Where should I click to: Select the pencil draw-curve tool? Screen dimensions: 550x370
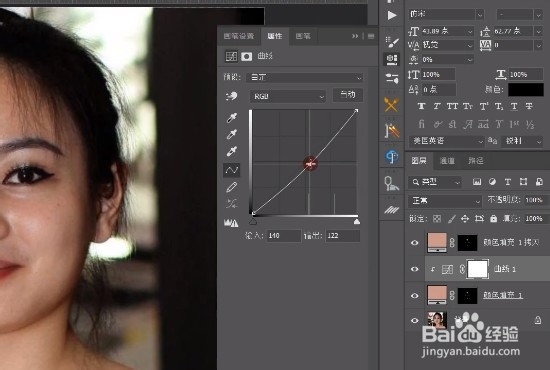pyautogui.click(x=232, y=187)
